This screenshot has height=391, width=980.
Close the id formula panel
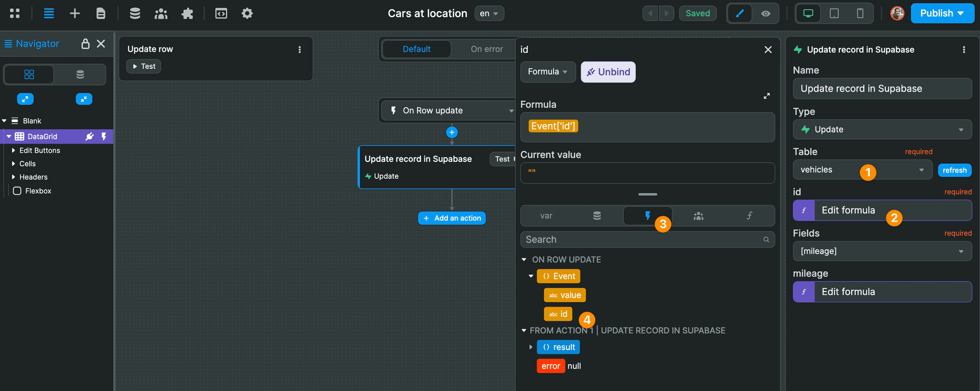pyautogui.click(x=768, y=50)
